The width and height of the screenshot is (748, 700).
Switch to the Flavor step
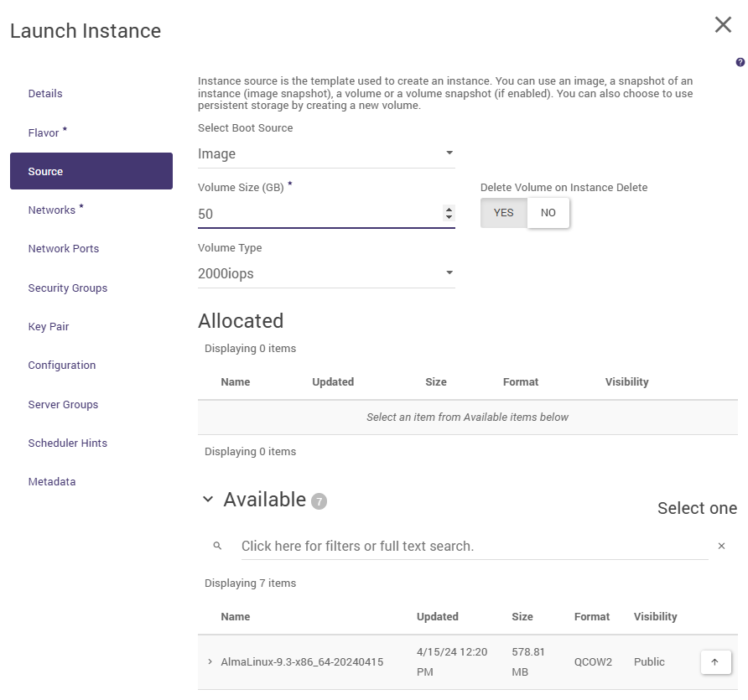44,132
